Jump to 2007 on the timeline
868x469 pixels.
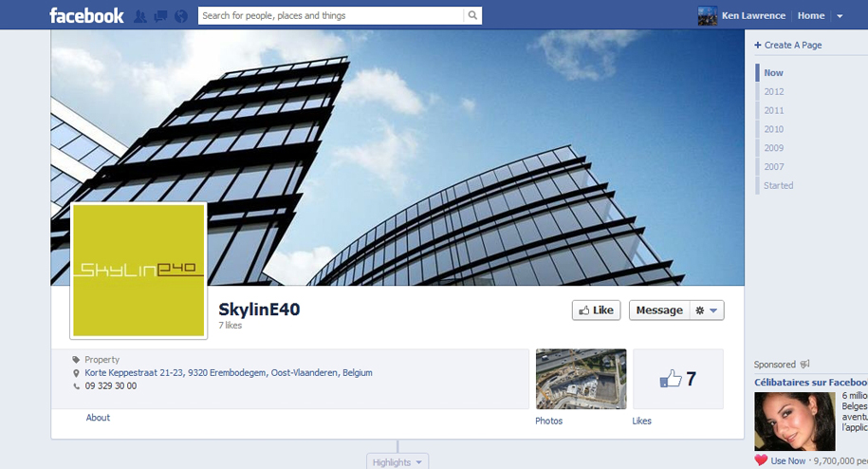click(x=774, y=167)
